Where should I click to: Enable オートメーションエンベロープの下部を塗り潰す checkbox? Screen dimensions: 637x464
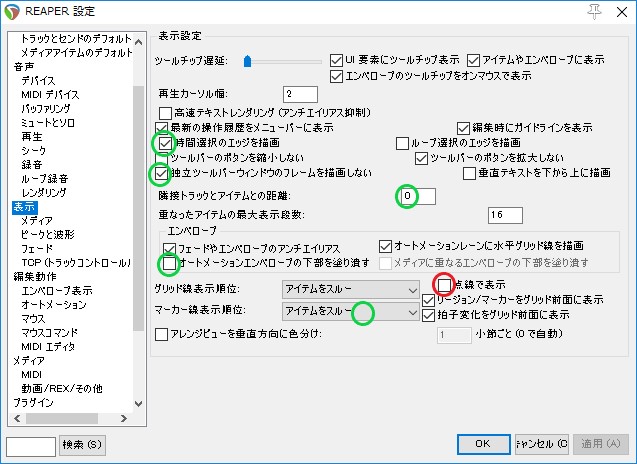[x=169, y=263]
